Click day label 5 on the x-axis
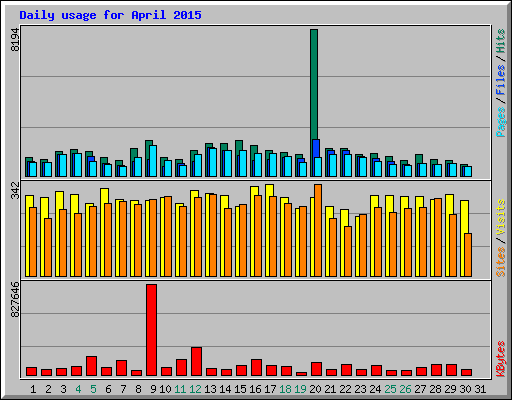 tap(93, 389)
